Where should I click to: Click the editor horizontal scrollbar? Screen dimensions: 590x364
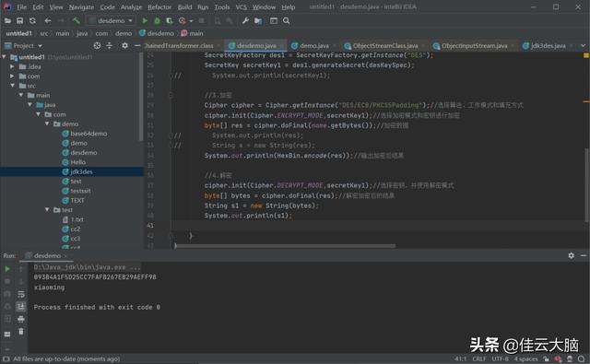coord(285,246)
